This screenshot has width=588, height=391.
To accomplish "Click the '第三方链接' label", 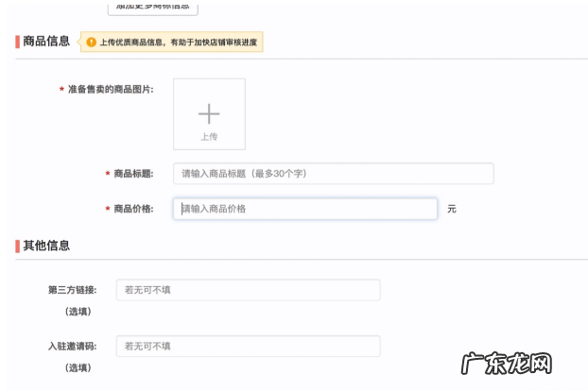I will pos(73,290).
